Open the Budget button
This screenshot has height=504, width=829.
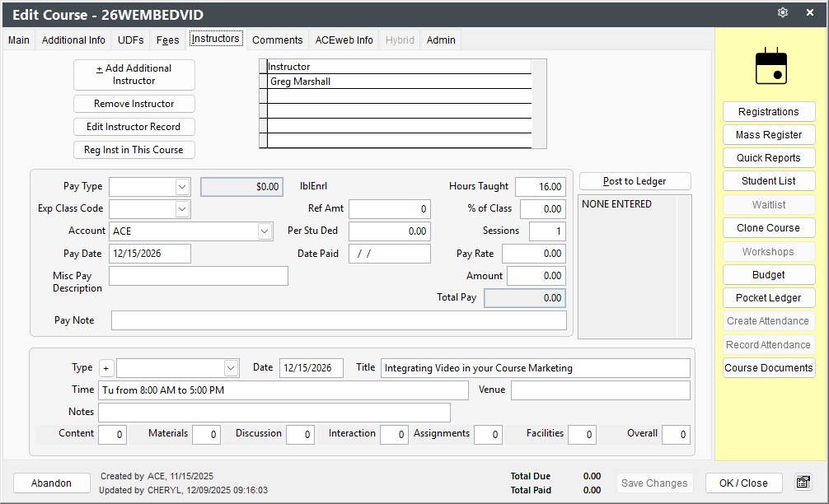click(769, 275)
